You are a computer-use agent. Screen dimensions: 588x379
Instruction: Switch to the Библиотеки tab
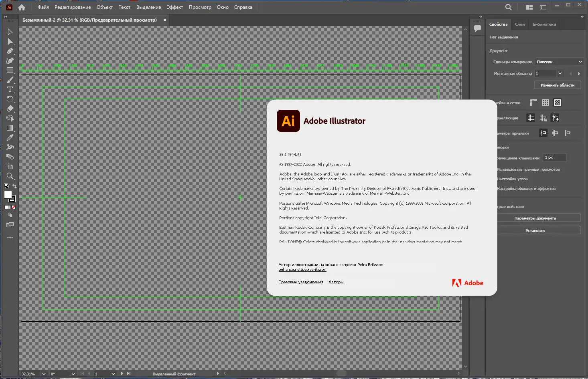tap(544, 24)
